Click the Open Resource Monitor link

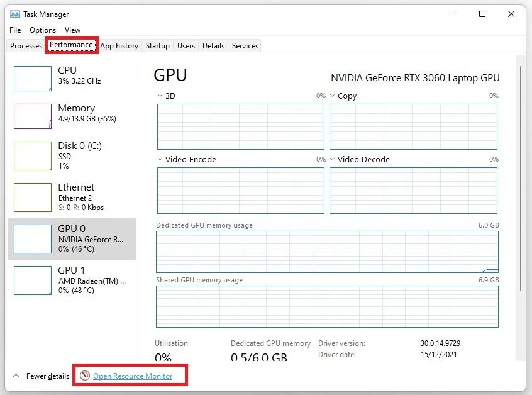pyautogui.click(x=133, y=376)
